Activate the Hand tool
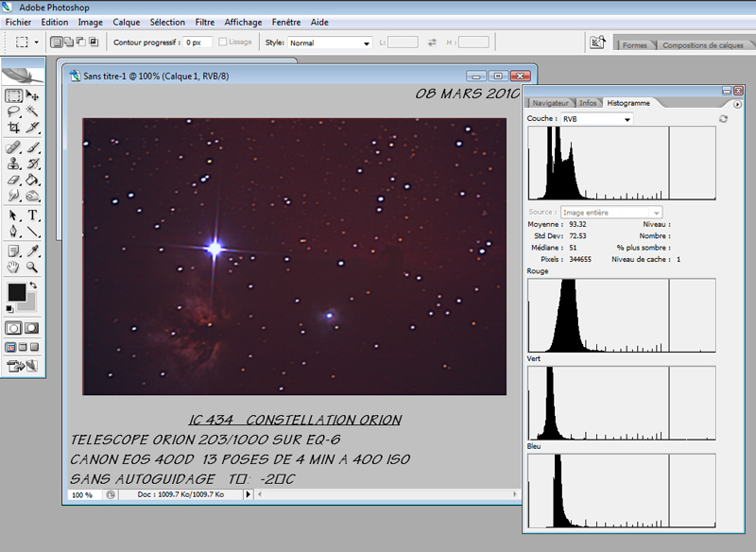756x552 pixels. coord(13,267)
